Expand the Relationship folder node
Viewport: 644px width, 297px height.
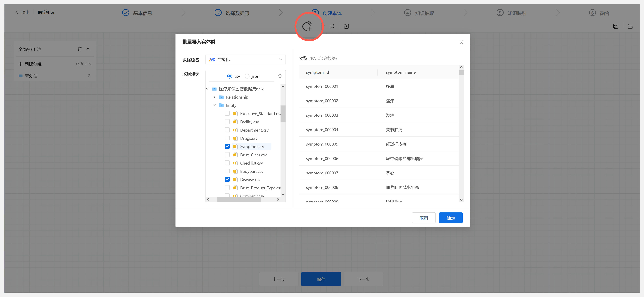(x=214, y=97)
